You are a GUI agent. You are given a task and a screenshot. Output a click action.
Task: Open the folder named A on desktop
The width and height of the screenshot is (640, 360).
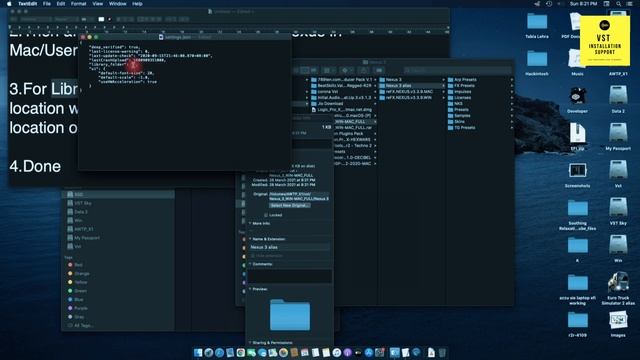point(577,246)
